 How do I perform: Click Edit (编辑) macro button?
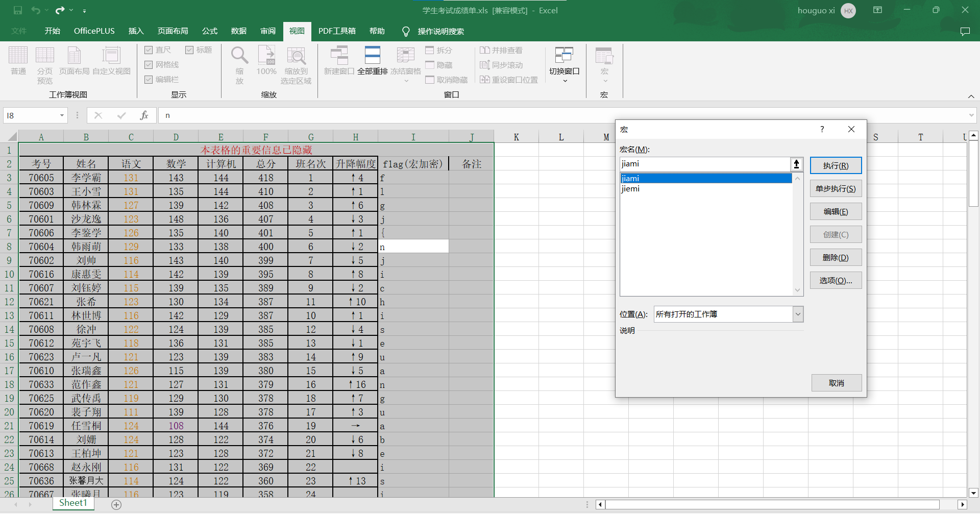click(836, 211)
